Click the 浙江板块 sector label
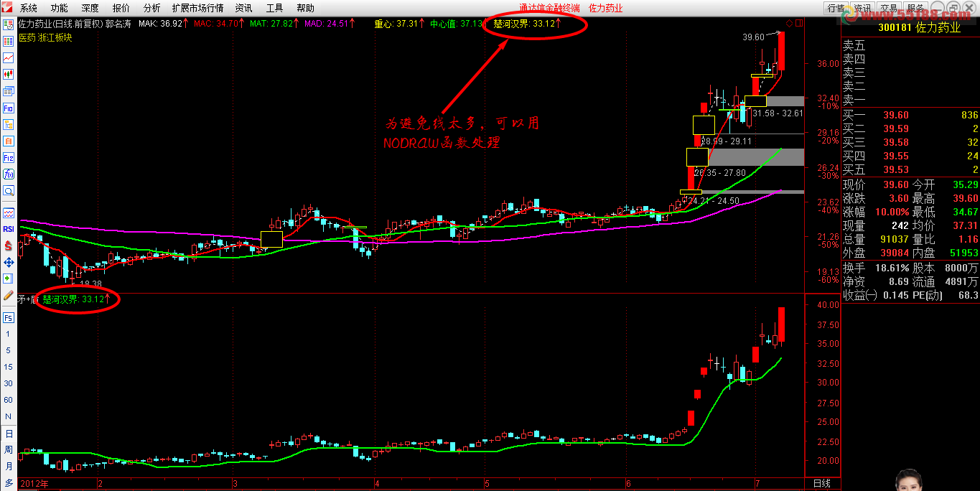 [55, 37]
